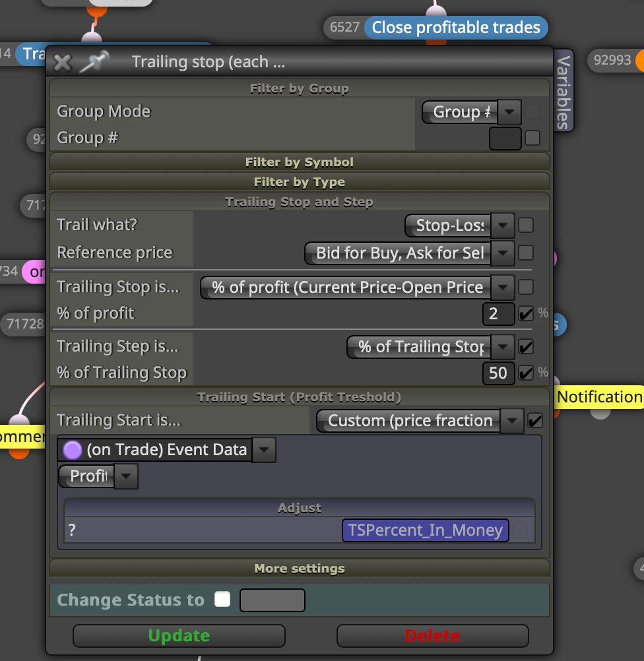This screenshot has width=644, height=661.
Task: Uncheck % of profit checkbox
Action: pyautogui.click(x=526, y=313)
